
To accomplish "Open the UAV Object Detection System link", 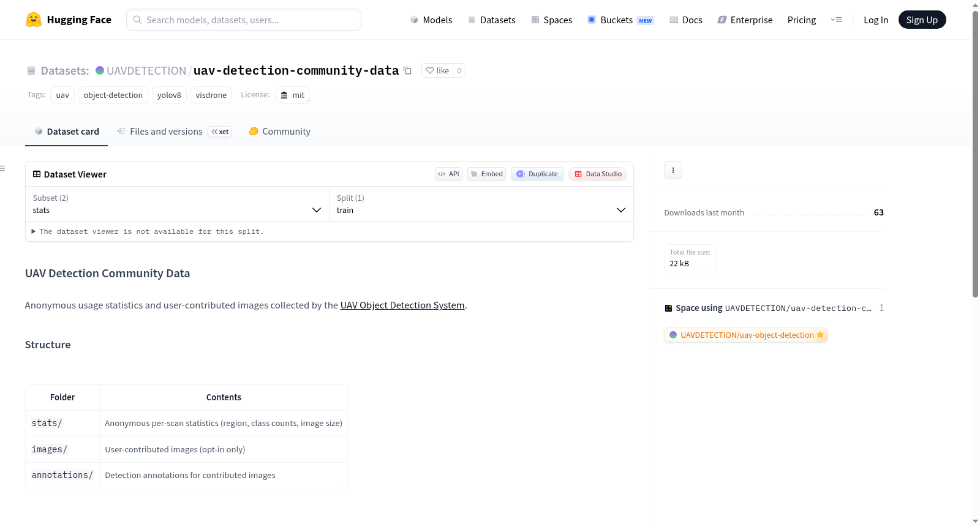I will (x=402, y=305).
